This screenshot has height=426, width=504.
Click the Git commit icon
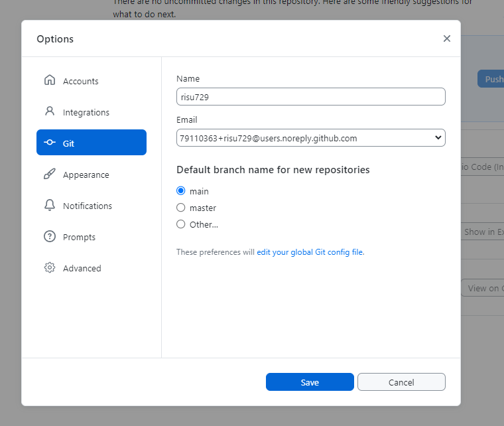point(50,143)
